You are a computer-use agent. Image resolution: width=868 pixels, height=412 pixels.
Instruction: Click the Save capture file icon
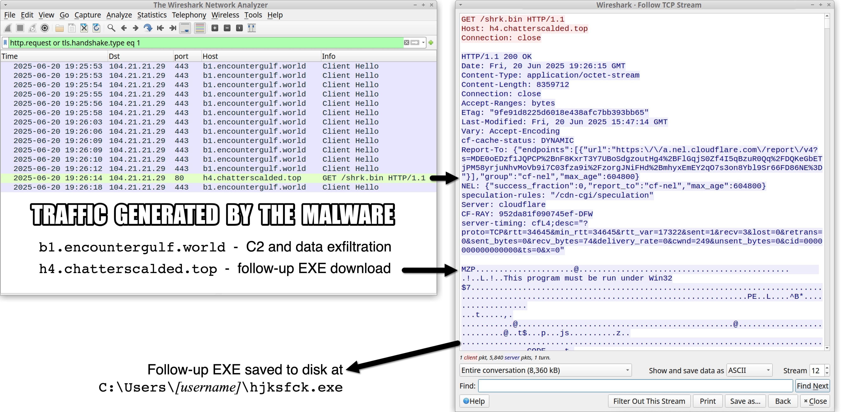pos(72,28)
